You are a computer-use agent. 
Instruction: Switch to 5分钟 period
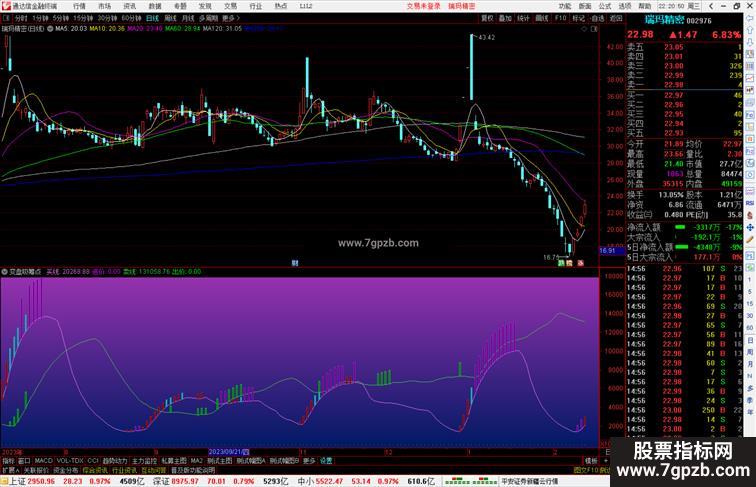coord(61,18)
